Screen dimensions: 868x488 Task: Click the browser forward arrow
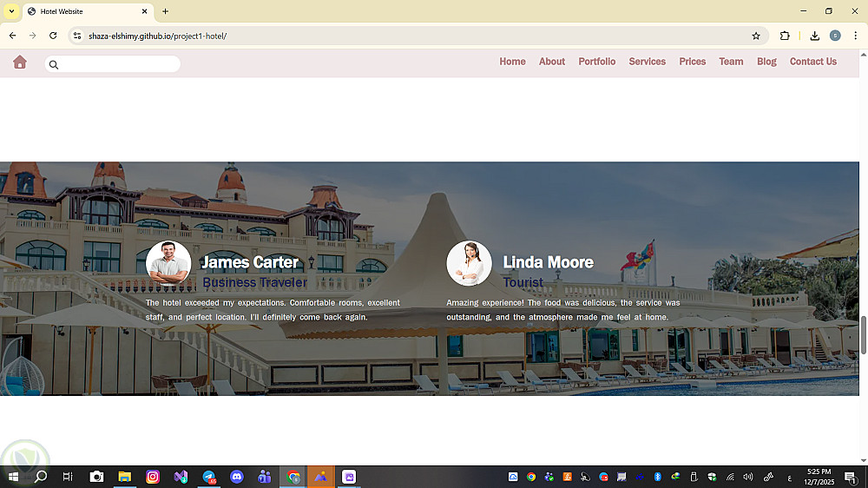point(33,36)
